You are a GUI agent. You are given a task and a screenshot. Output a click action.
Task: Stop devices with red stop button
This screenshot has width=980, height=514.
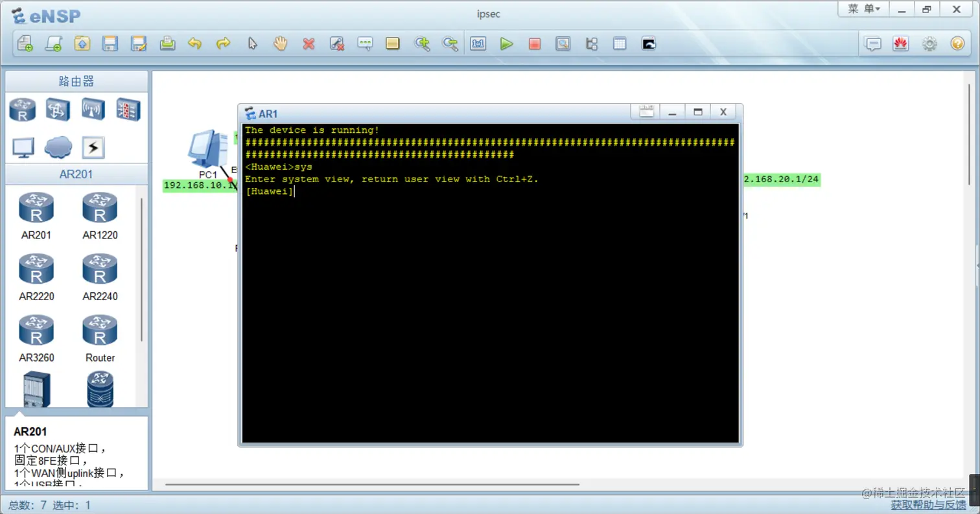click(535, 43)
